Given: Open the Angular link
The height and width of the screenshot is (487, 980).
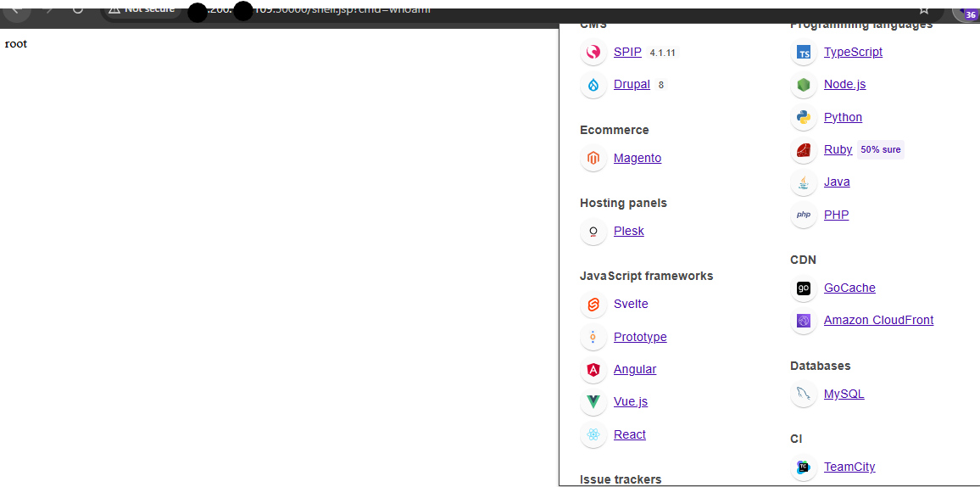Looking at the screenshot, I should point(635,369).
